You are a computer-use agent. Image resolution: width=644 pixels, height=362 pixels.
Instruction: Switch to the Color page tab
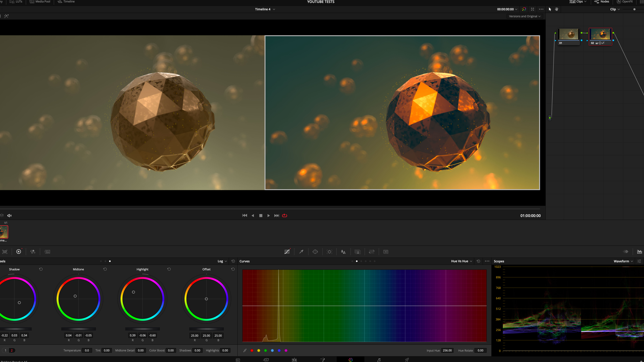pos(351,359)
